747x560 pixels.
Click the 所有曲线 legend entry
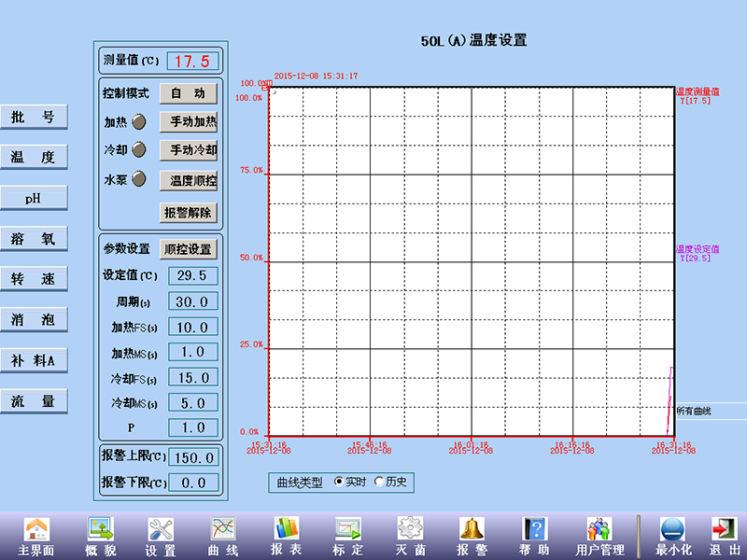point(694,411)
